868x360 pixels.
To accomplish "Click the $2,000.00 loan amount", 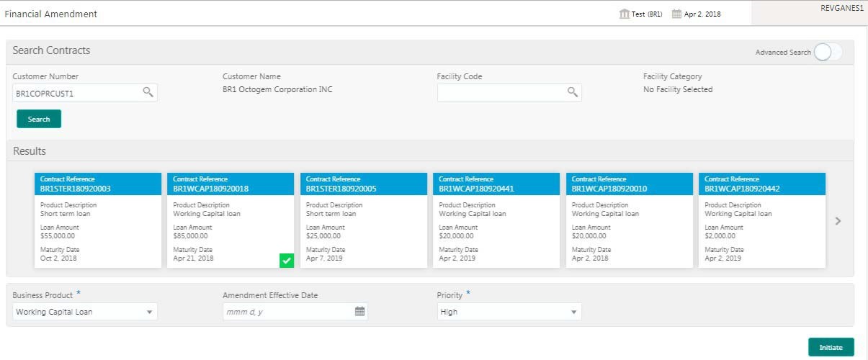I will 720,235.
